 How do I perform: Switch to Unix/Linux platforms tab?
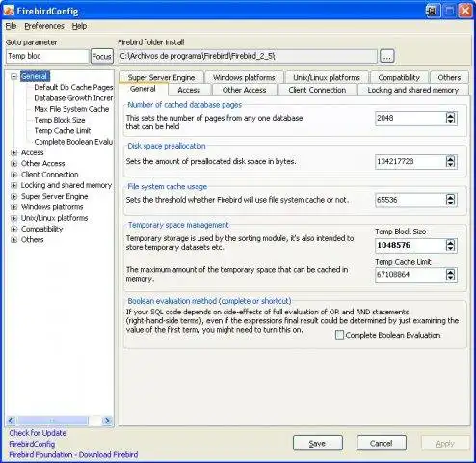tap(327, 77)
